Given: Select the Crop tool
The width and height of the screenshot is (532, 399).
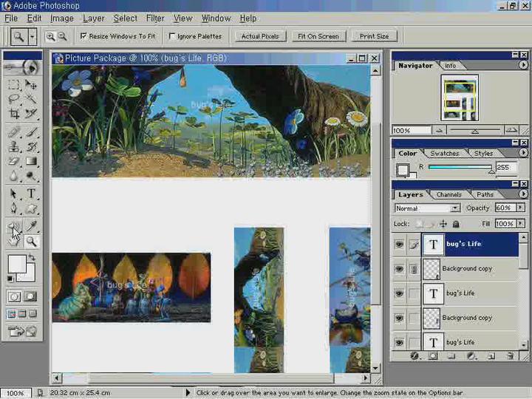Looking at the screenshot, I should [14, 113].
